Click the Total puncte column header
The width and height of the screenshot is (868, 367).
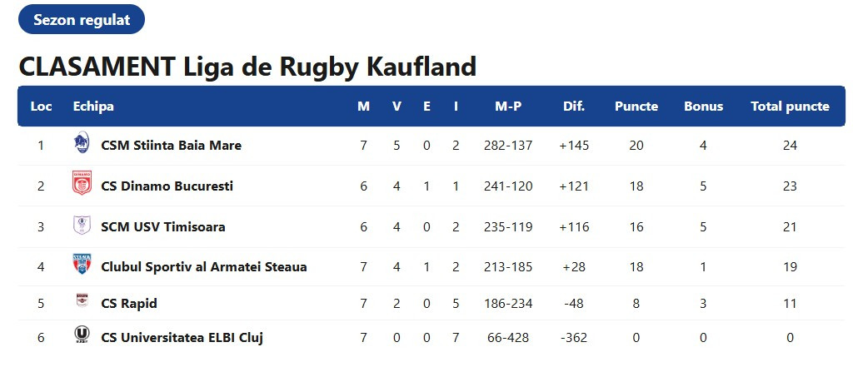(790, 107)
